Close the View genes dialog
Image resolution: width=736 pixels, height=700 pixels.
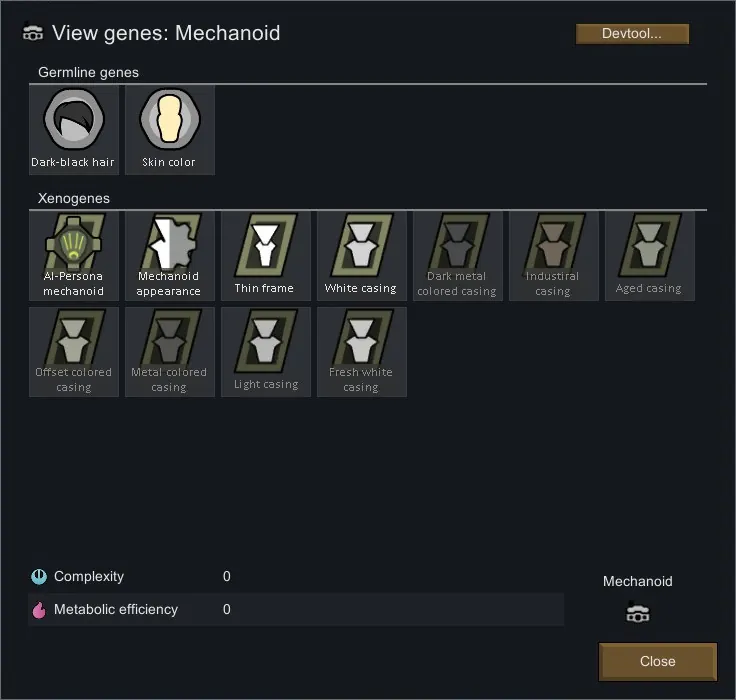658,662
